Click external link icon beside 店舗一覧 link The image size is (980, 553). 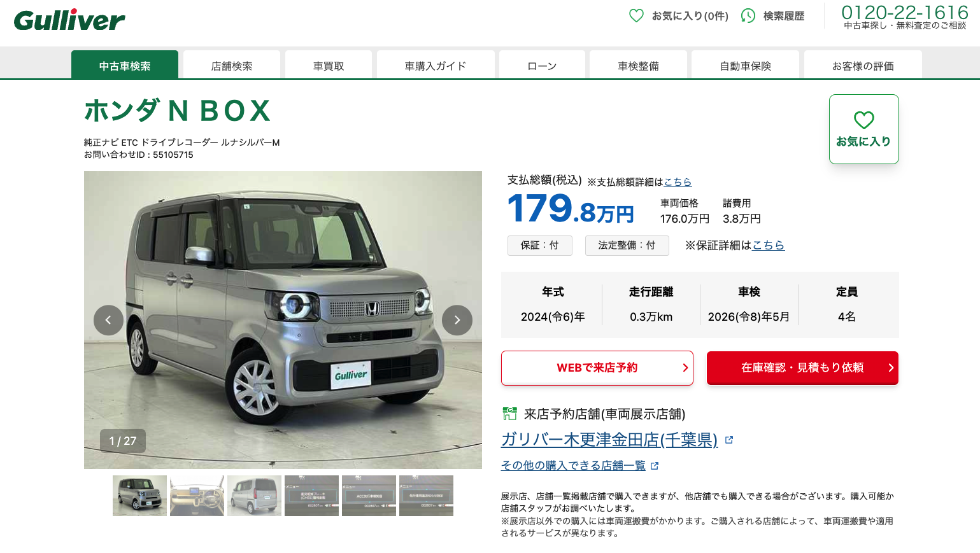(x=655, y=466)
